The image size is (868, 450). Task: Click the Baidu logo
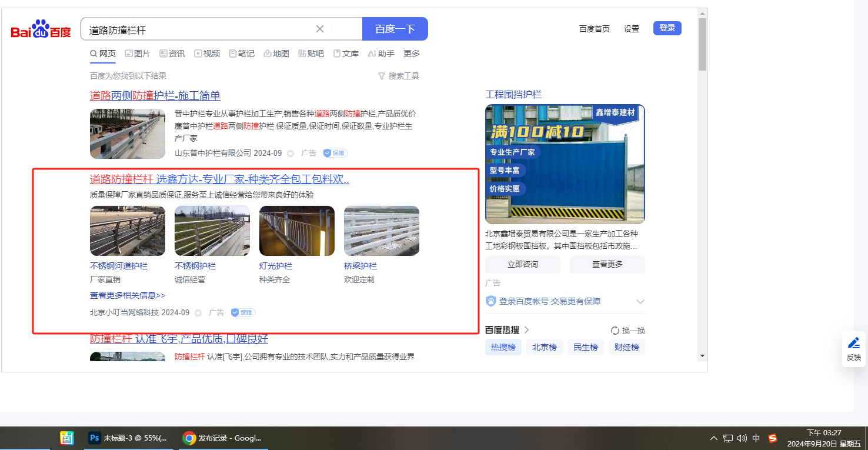pyautogui.click(x=41, y=29)
